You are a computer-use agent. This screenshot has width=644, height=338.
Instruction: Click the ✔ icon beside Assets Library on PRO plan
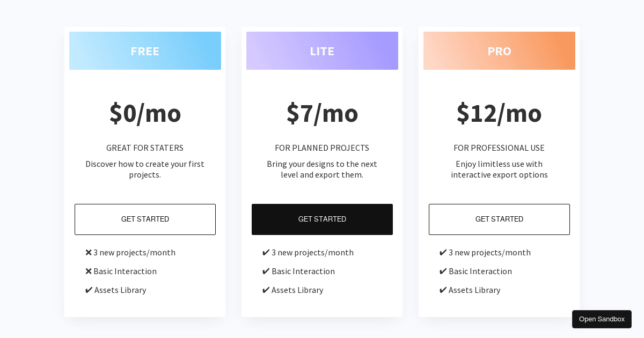coord(443,290)
